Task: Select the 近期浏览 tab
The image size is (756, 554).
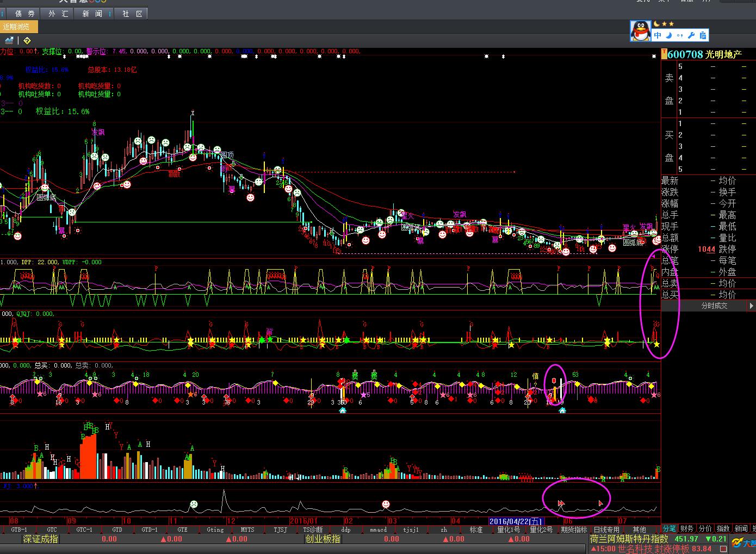Action: coord(18,27)
